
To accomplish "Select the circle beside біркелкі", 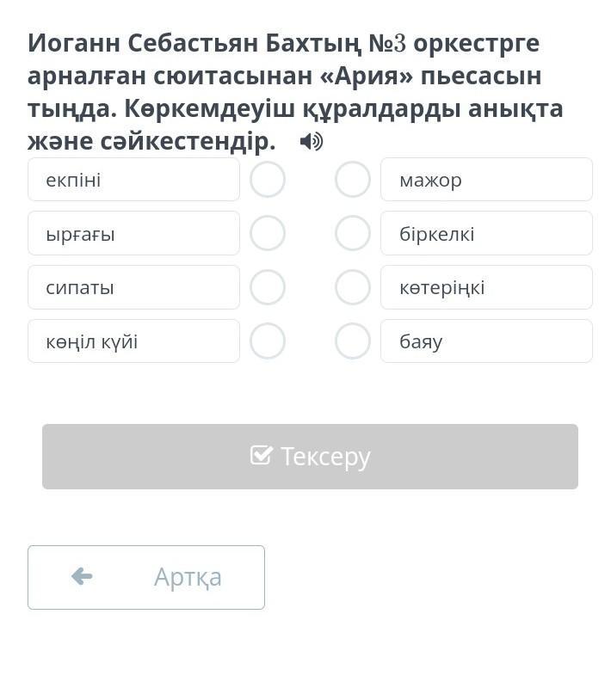I will coord(353,233).
